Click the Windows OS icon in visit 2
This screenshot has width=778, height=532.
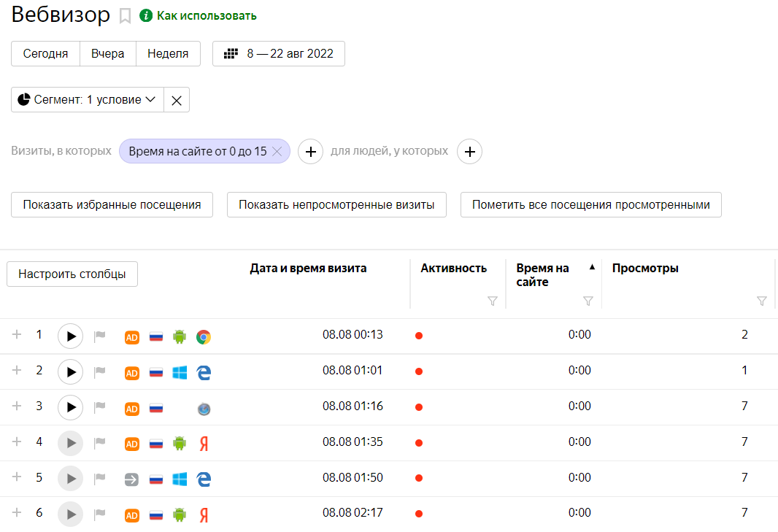180,373
